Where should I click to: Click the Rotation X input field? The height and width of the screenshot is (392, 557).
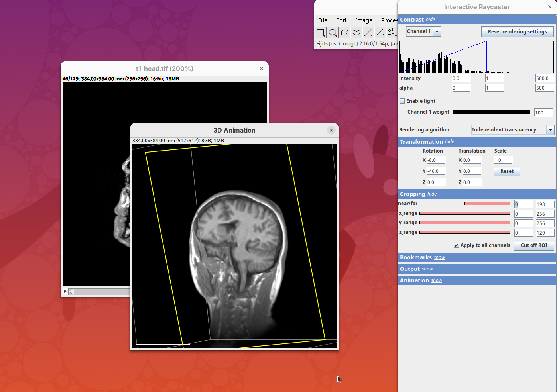(x=436, y=160)
